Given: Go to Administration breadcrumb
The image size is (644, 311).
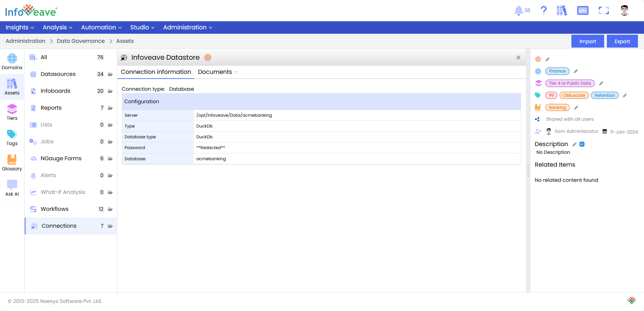Looking at the screenshot, I should tap(25, 41).
